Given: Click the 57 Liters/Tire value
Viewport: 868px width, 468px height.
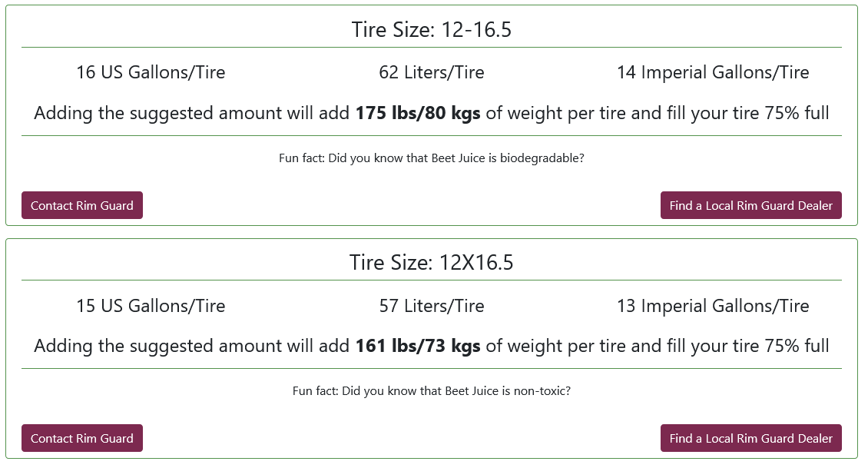Looking at the screenshot, I should tap(431, 306).
